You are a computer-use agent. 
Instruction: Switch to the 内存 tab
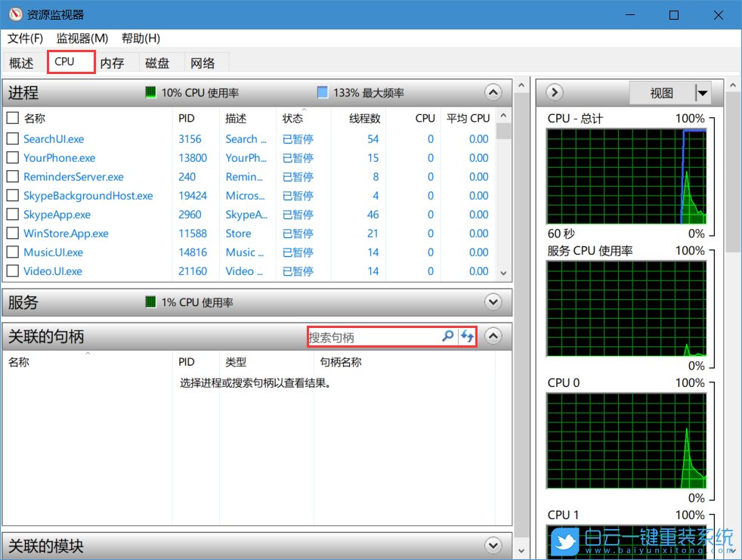click(x=112, y=63)
